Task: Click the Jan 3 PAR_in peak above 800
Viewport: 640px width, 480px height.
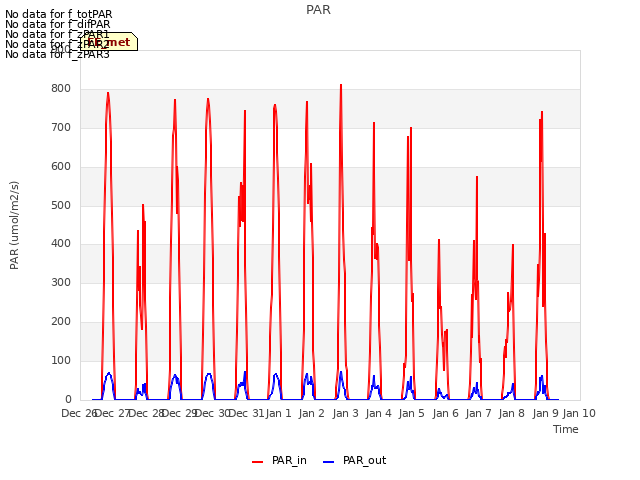Action: click(x=341, y=85)
